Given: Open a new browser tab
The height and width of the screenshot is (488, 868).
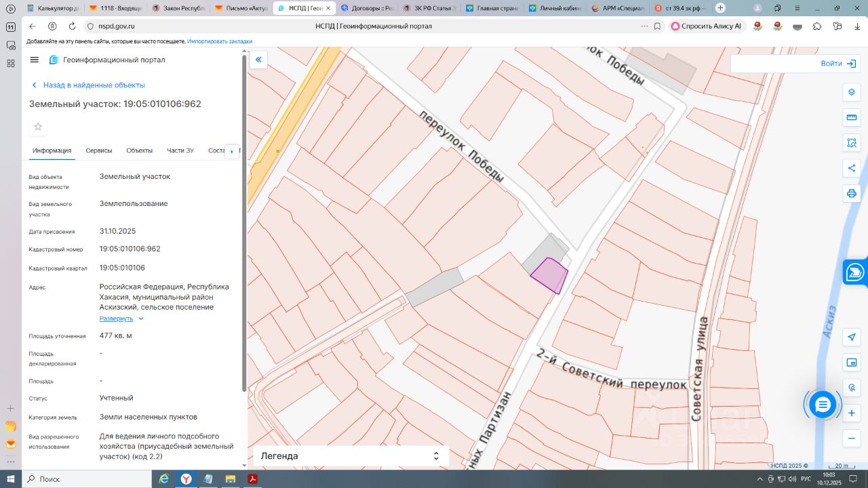Looking at the screenshot, I should pyautogui.click(x=720, y=8).
